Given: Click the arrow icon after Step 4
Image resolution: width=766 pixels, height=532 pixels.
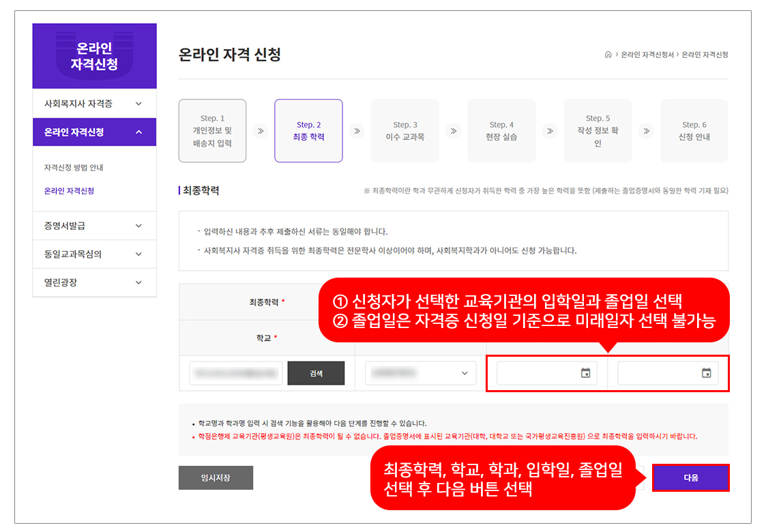Looking at the screenshot, I should (549, 131).
